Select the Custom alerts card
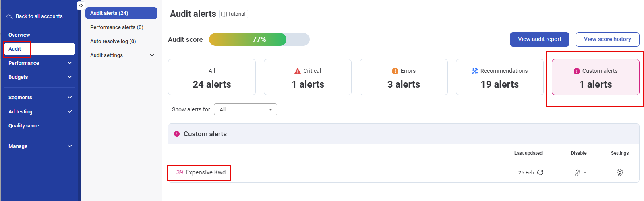 tap(595, 77)
